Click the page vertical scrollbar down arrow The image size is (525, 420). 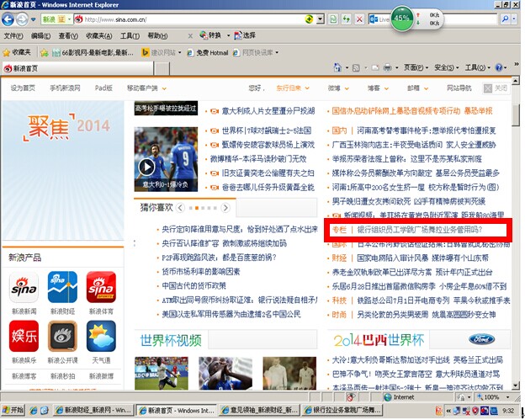[516, 385]
